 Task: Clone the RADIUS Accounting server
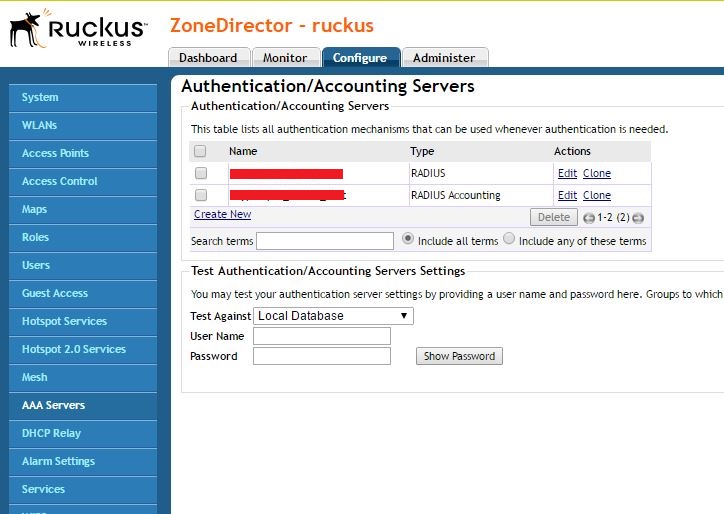[597, 195]
